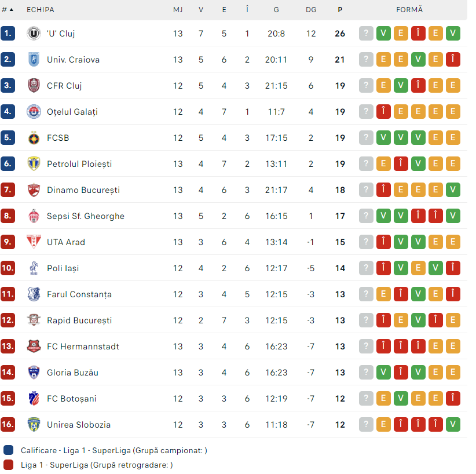
Task: Click the Dinamo București club crest
Action: click(x=35, y=190)
